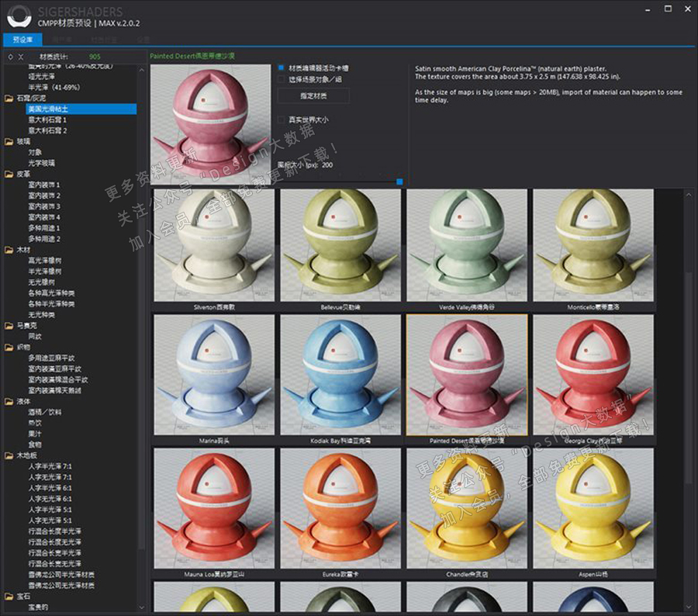Viewport: 698px width, 616px height.
Task: Switch to the 预设库 tab
Action: click(x=23, y=39)
